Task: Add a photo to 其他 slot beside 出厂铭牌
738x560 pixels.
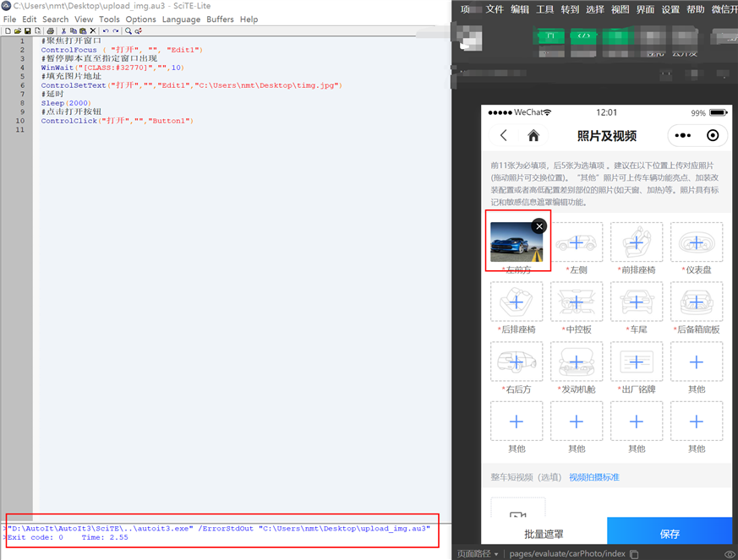Action: [x=697, y=362]
